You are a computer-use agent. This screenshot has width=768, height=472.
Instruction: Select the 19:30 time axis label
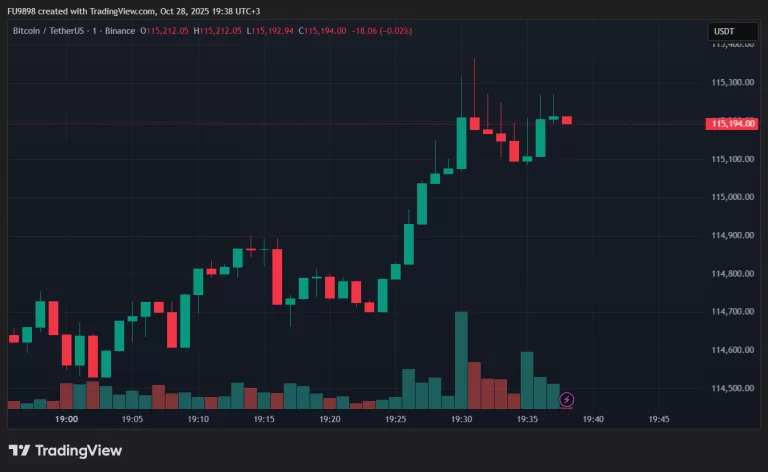(x=461, y=420)
